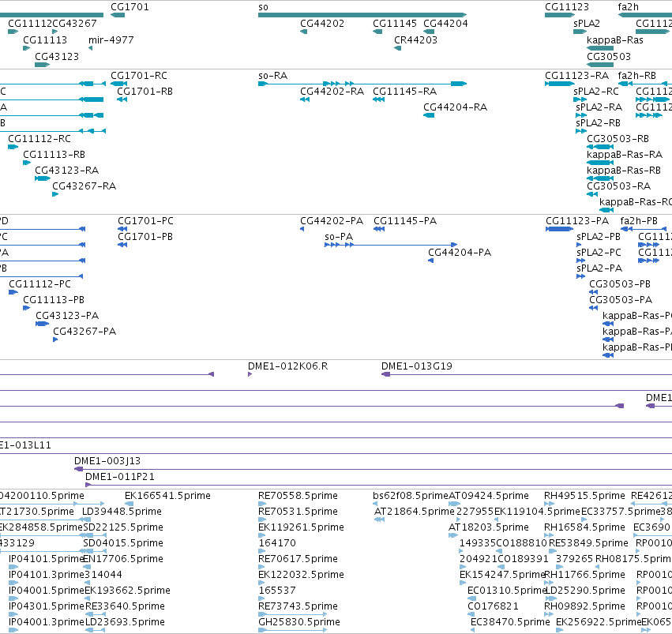Screen dimensions: 672x634
Task: Click EST EK166541.5prime
Action: (167, 495)
